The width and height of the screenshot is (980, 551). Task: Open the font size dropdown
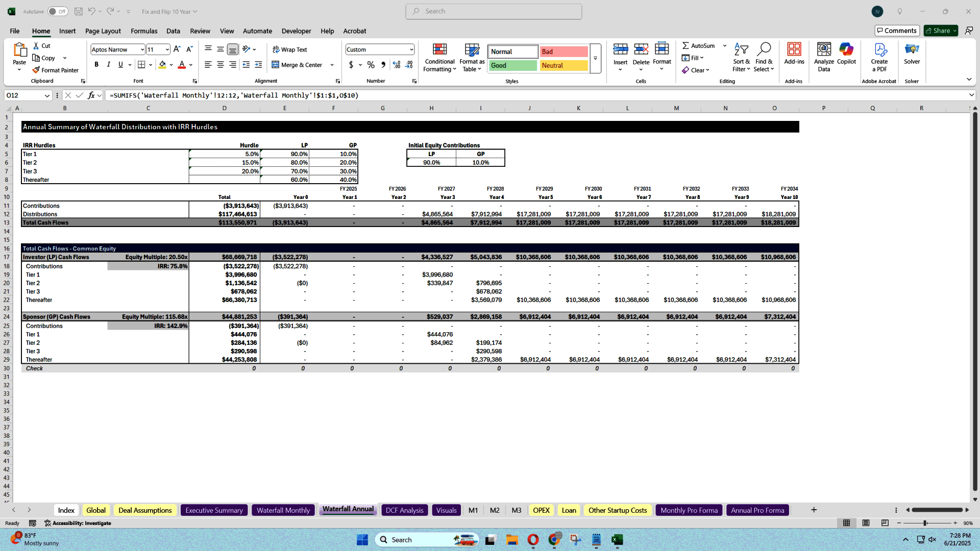pyautogui.click(x=167, y=49)
